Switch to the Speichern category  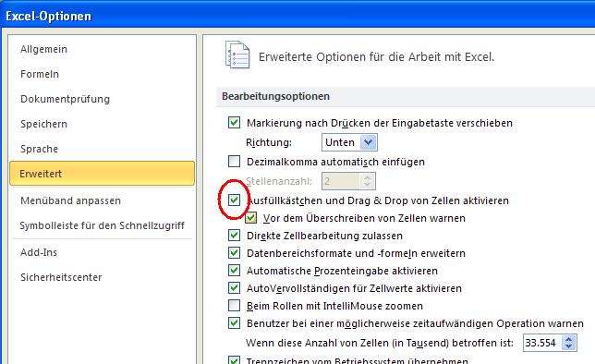[x=43, y=124]
